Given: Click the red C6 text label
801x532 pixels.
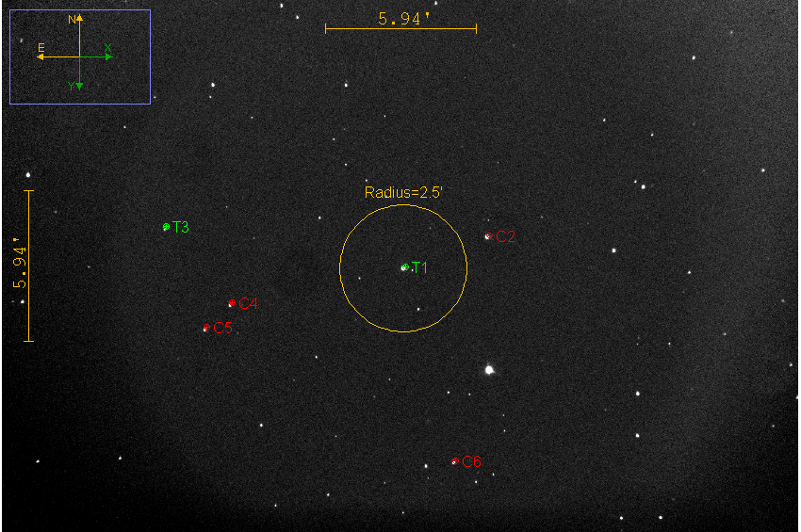Looking at the screenshot, I should [x=471, y=461].
